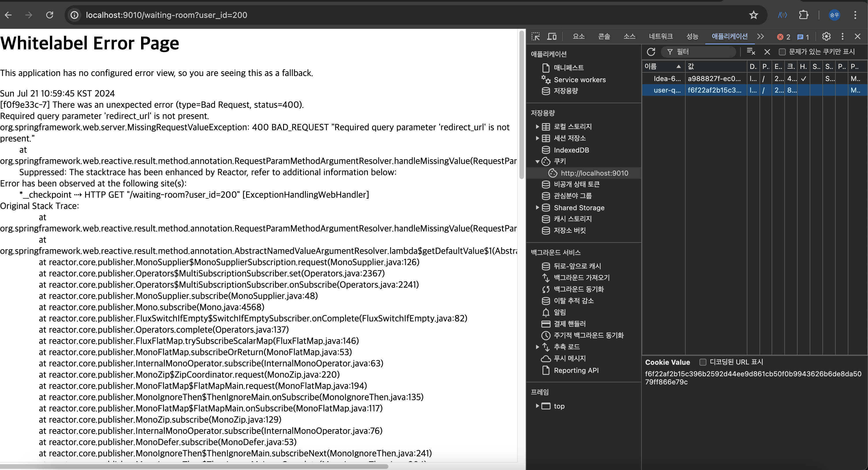This screenshot has height=470, width=868.
Task: Switch to the 네트워크 tab
Action: click(661, 36)
